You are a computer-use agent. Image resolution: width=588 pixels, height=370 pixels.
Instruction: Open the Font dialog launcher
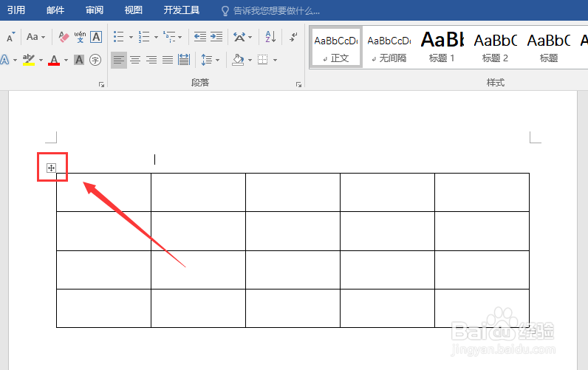(101, 85)
